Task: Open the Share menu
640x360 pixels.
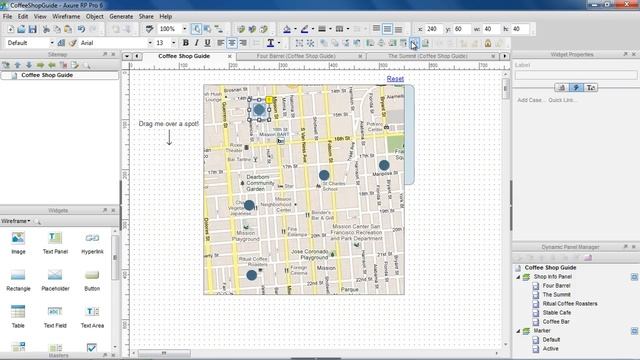Action: coord(146,16)
